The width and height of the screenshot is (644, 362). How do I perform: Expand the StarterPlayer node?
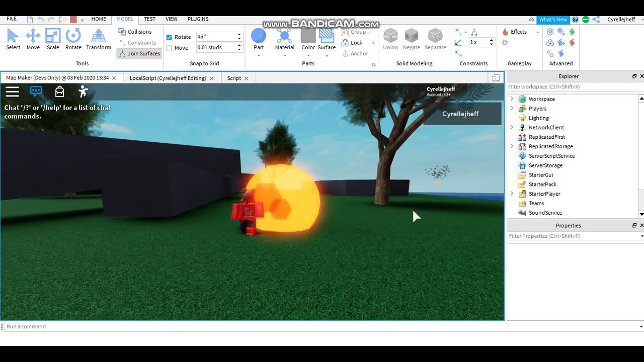(512, 194)
